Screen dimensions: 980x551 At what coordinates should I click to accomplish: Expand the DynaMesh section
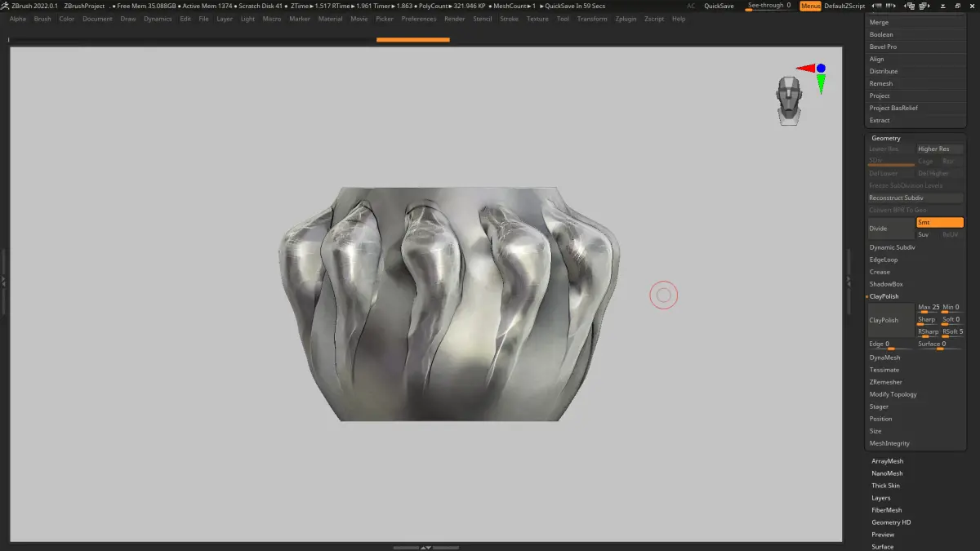pos(885,358)
